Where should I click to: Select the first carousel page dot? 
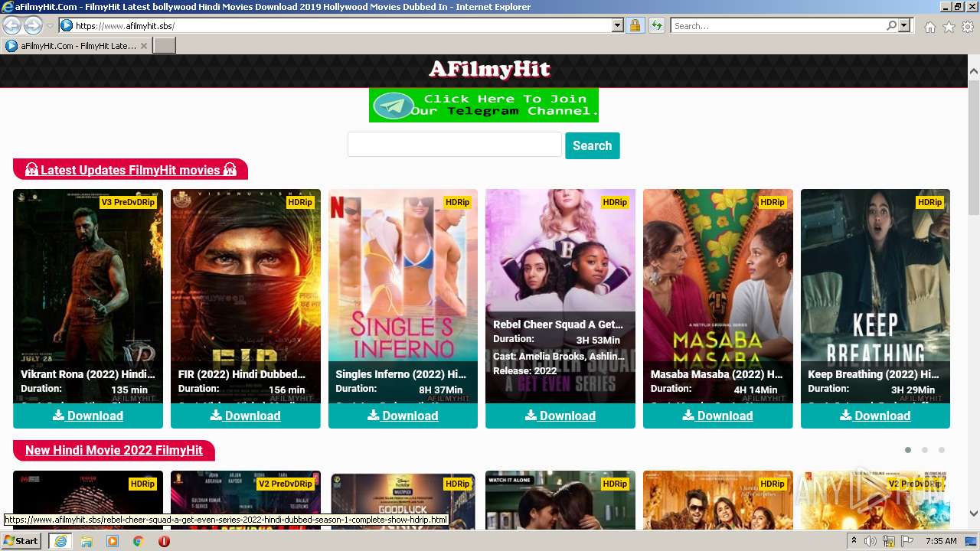(908, 450)
